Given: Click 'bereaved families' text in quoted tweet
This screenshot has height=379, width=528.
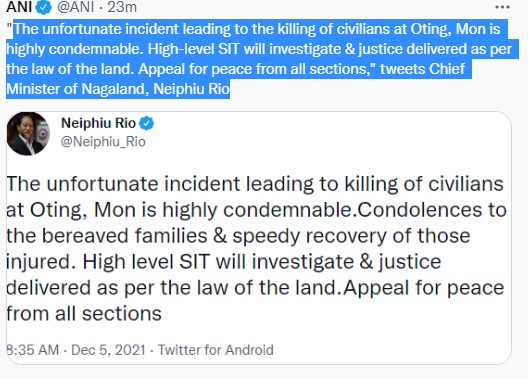Looking at the screenshot, I should pos(125,236).
